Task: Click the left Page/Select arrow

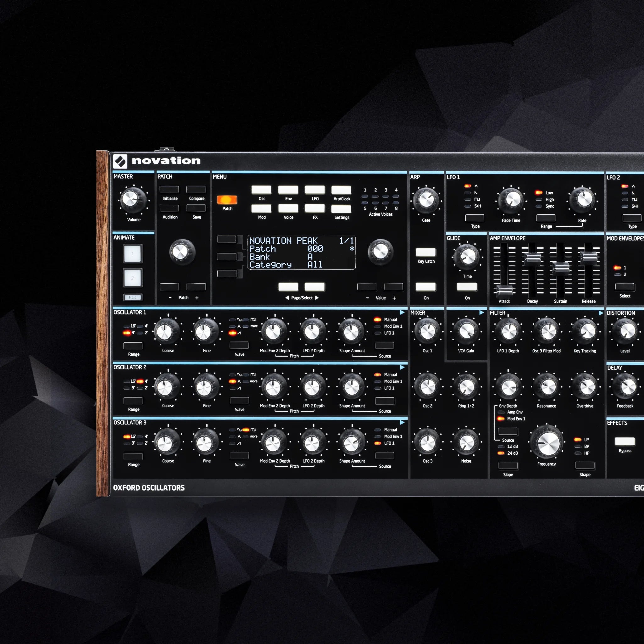Action: (x=289, y=287)
